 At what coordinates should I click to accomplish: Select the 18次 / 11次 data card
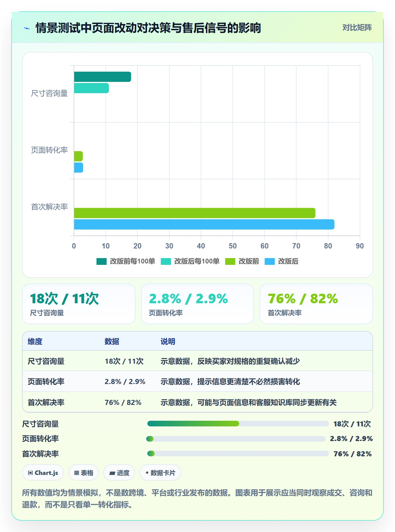click(79, 304)
